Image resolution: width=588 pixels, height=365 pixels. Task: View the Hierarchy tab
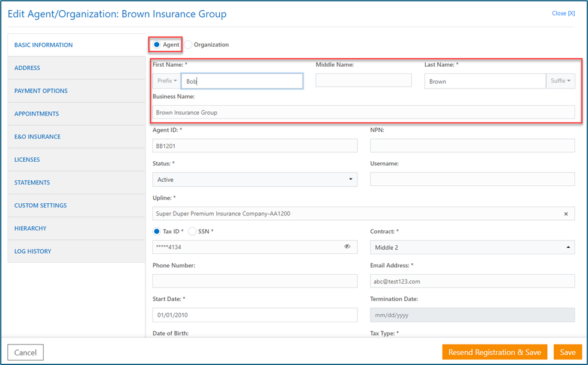click(x=76, y=229)
